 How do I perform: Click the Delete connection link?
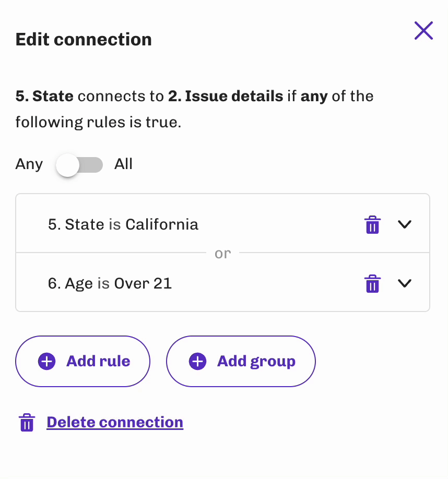click(115, 423)
